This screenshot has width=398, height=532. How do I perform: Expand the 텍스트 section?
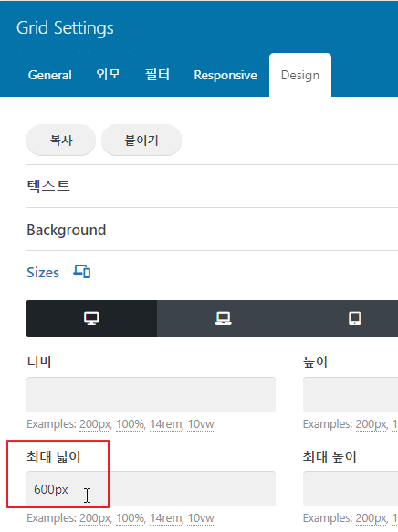click(x=48, y=186)
